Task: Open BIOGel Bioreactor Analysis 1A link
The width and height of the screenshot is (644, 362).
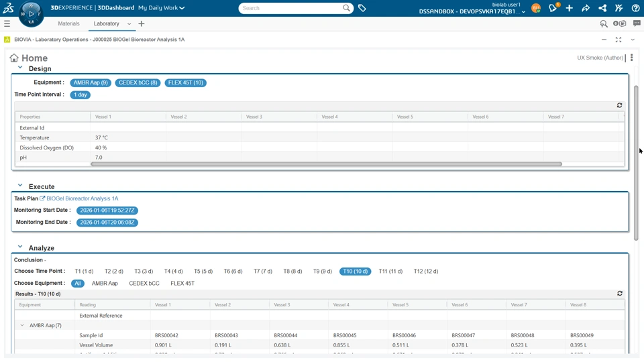Action: tap(82, 198)
